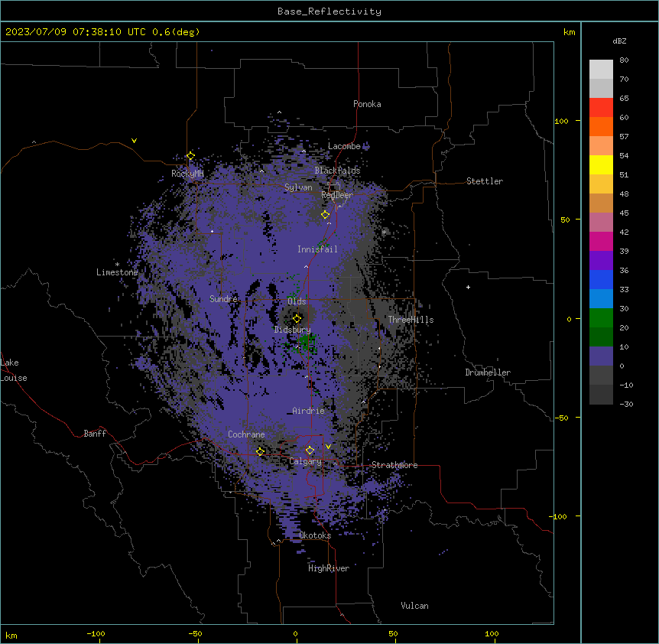
Task: Click the Sundre town label
Action: click(x=223, y=299)
